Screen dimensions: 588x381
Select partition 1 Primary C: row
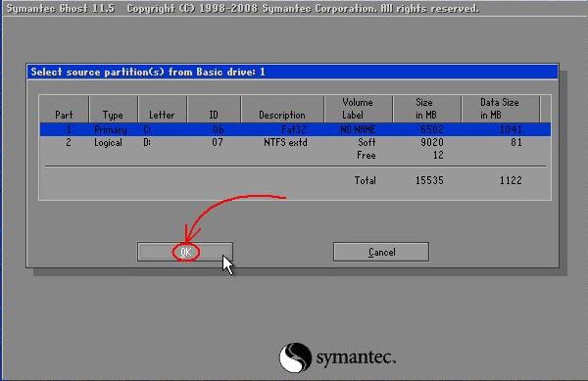(x=295, y=129)
